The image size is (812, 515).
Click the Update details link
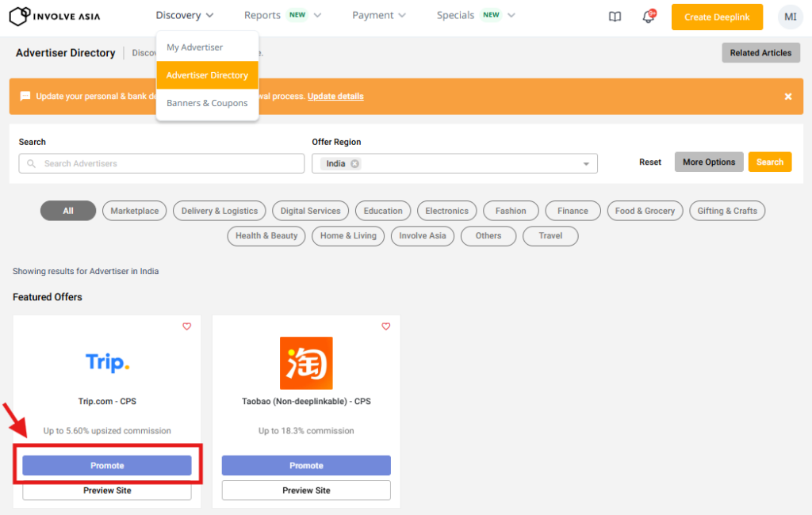tap(335, 97)
